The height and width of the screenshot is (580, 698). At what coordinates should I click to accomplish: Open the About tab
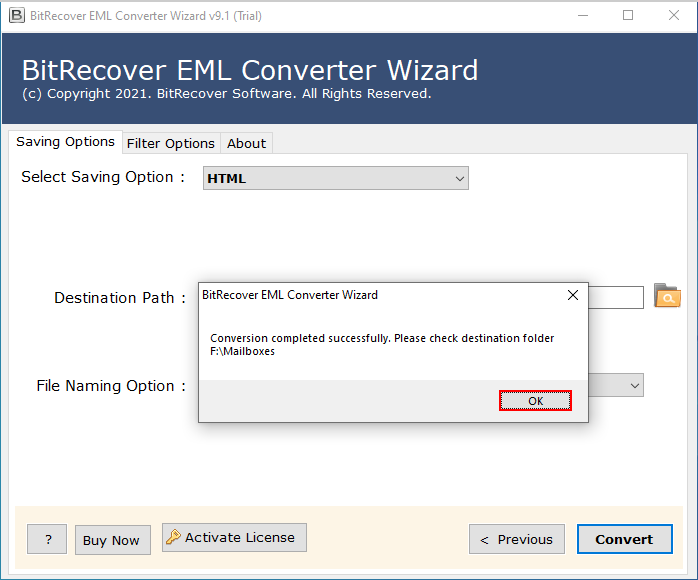[246, 143]
